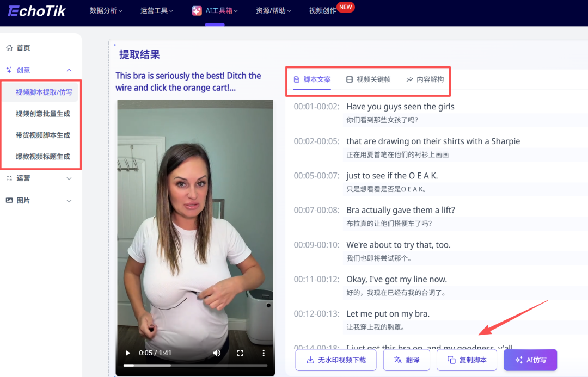The image size is (588, 377).
Task: Switch to the 内容解构 tab
Action: pos(425,79)
